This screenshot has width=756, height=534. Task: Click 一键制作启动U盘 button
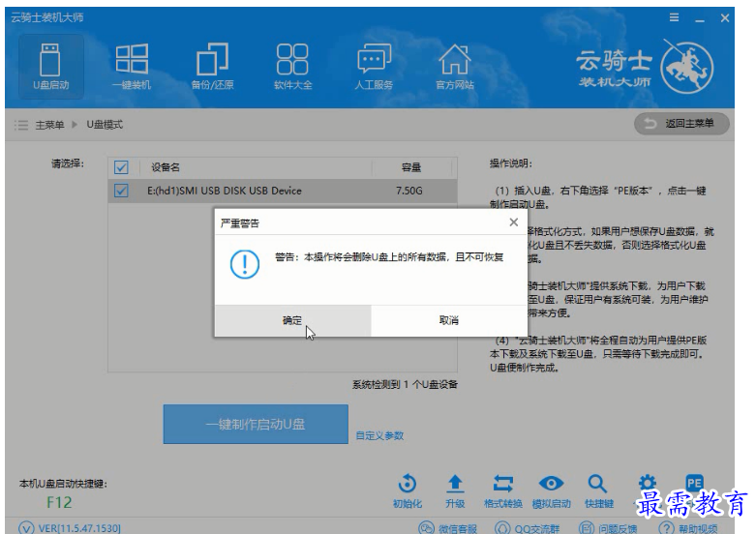point(256,424)
